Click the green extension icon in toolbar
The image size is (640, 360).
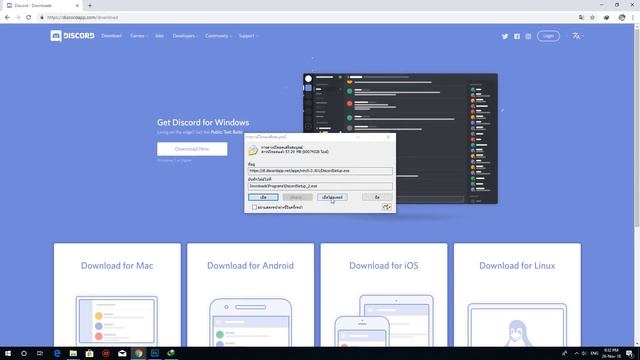pos(607,18)
